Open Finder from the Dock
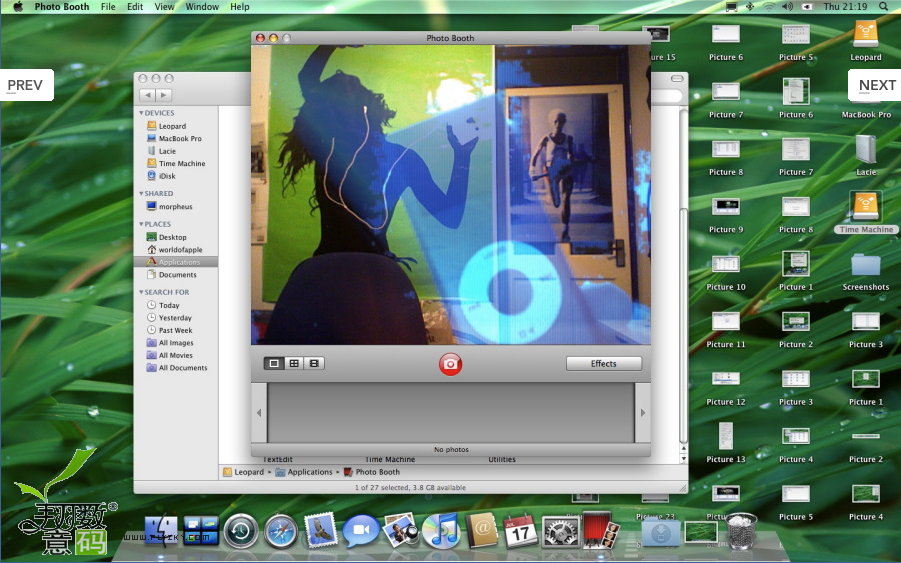This screenshot has height=563, width=901. (x=161, y=530)
